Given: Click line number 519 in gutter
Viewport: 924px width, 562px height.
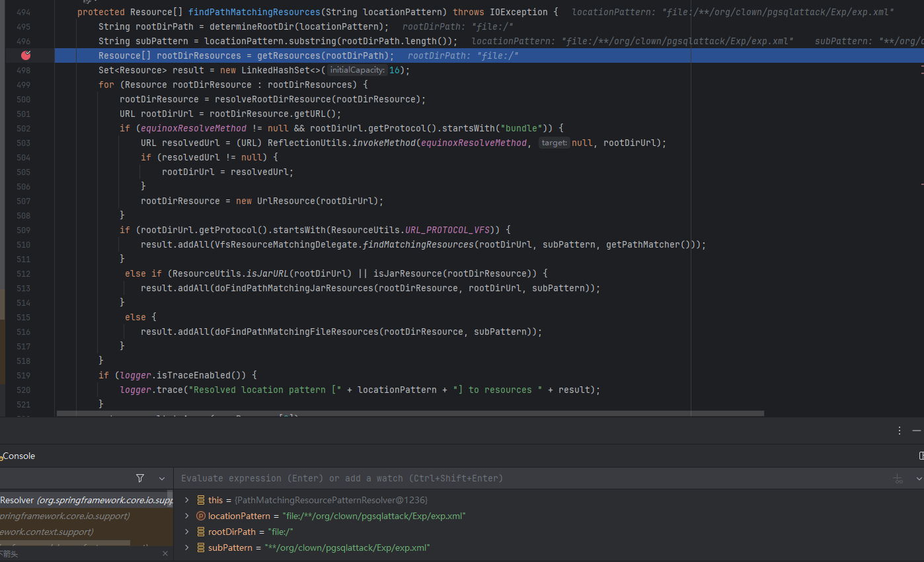Looking at the screenshot, I should coord(23,375).
